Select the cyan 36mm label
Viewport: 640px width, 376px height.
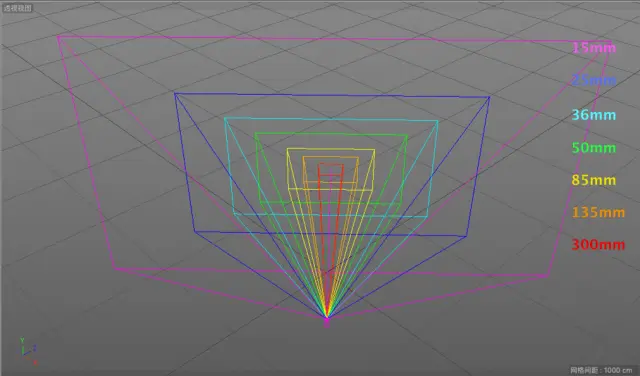click(x=594, y=115)
